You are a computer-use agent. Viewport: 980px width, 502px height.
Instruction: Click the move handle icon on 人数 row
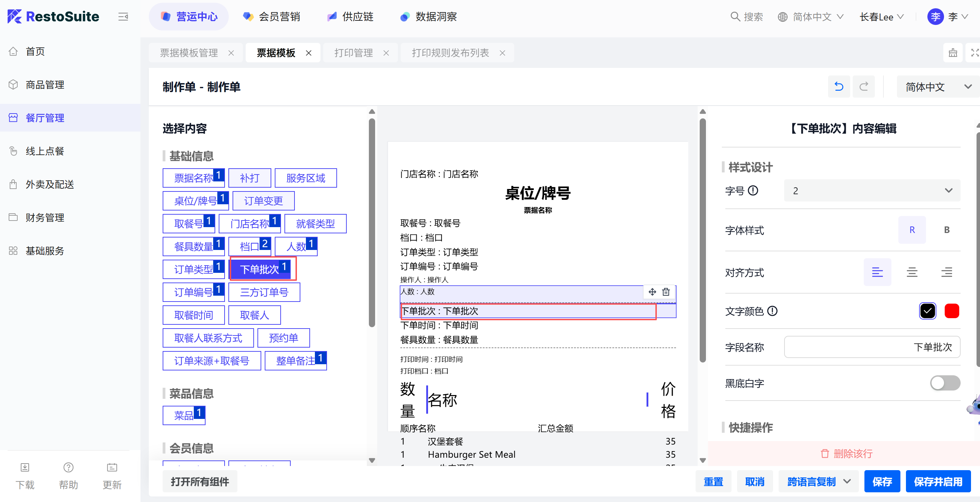(652, 292)
